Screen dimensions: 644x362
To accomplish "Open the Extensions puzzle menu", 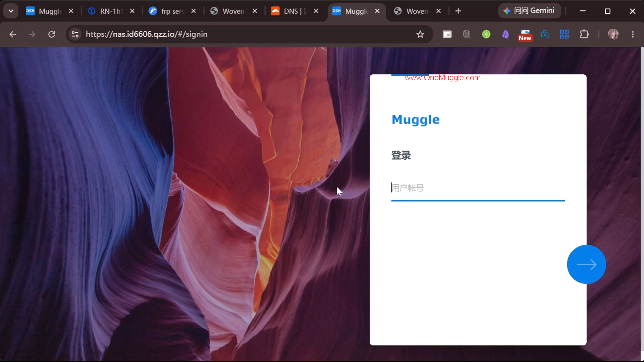I will tap(584, 34).
